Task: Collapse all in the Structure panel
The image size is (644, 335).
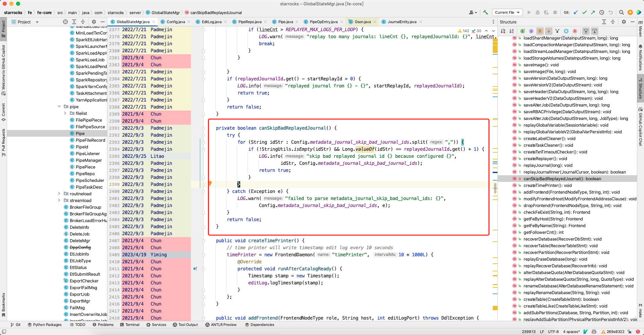Action: point(613,22)
